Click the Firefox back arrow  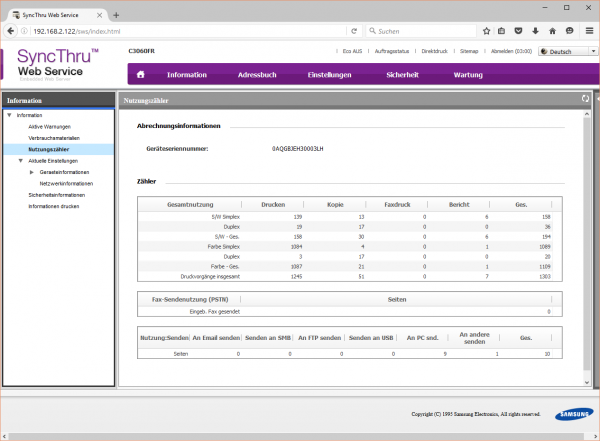click(9, 31)
